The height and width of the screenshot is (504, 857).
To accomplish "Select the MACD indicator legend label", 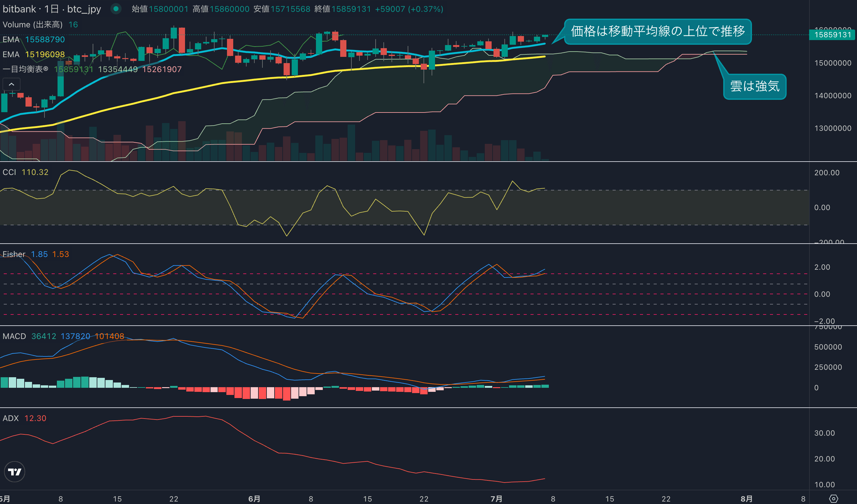I will (x=14, y=336).
